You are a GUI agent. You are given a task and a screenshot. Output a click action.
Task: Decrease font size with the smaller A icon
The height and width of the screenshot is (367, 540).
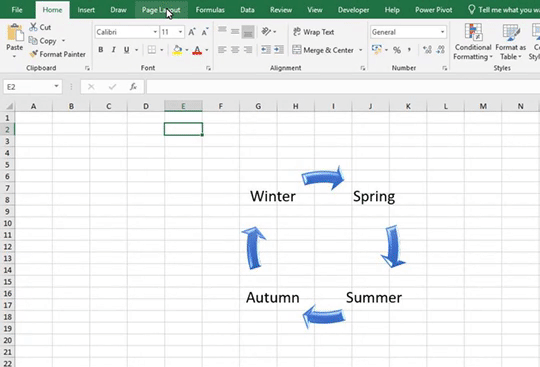[205, 32]
